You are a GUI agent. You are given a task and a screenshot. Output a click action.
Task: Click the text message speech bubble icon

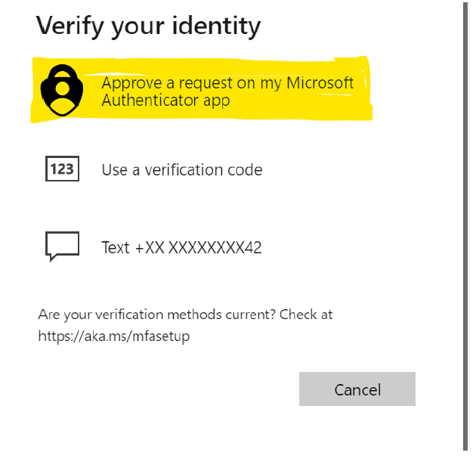[61, 246]
